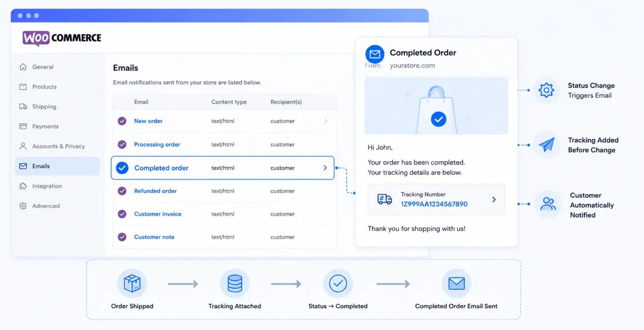This screenshot has height=330, width=644.
Task: Click the Payments card icon in sidebar
Action: click(23, 126)
